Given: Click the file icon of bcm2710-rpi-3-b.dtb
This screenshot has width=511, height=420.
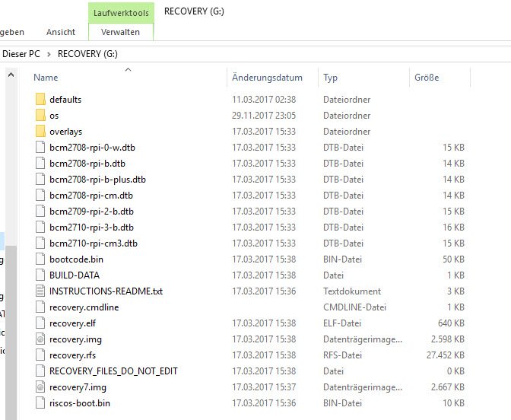Looking at the screenshot, I should click(x=40, y=227).
